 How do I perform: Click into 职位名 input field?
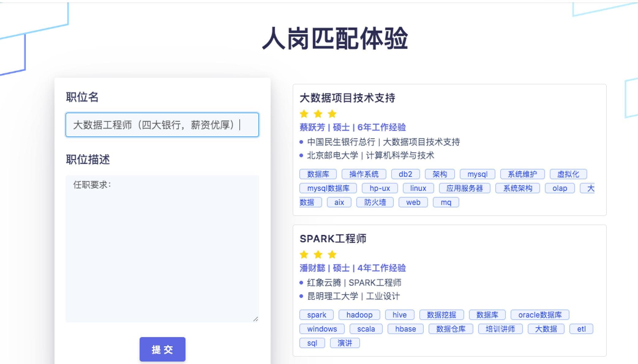(x=163, y=124)
